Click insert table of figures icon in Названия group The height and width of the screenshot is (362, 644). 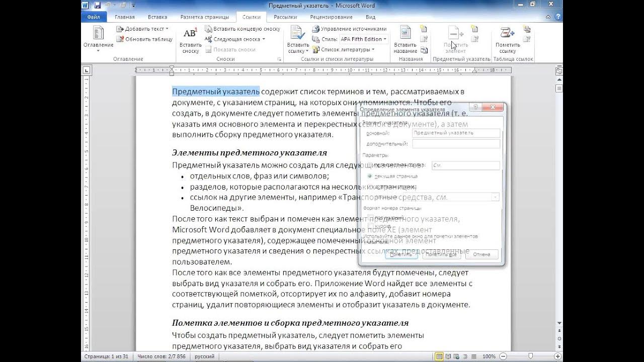click(x=424, y=29)
